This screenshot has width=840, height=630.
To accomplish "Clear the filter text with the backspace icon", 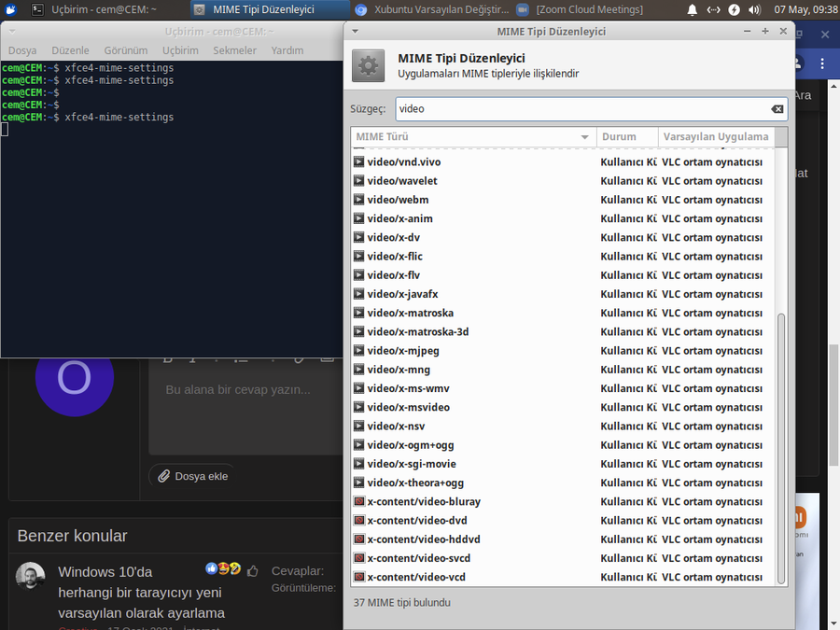I will 777,109.
